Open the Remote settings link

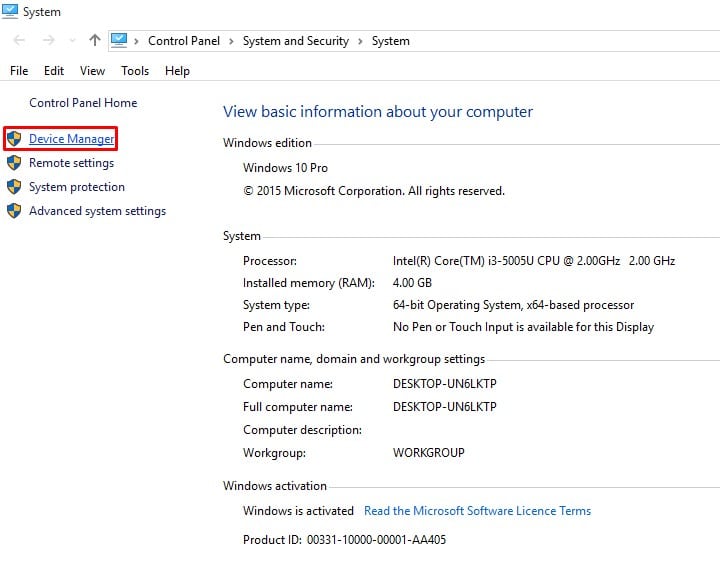click(71, 163)
